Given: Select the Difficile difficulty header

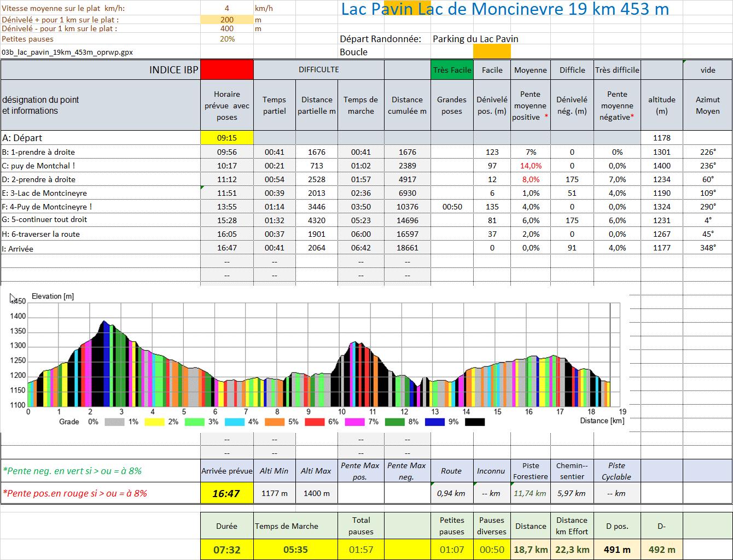Looking at the screenshot, I should 572,69.
